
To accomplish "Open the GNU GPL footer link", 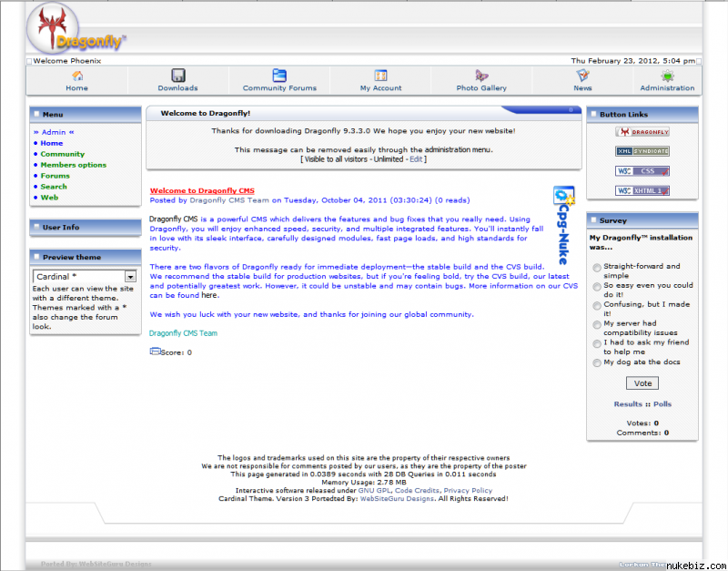I will [375, 491].
